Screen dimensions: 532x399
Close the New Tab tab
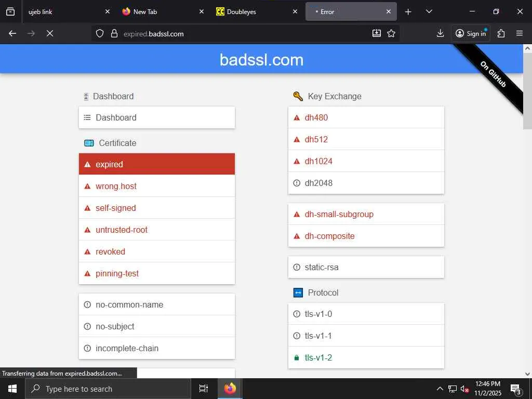point(201,11)
